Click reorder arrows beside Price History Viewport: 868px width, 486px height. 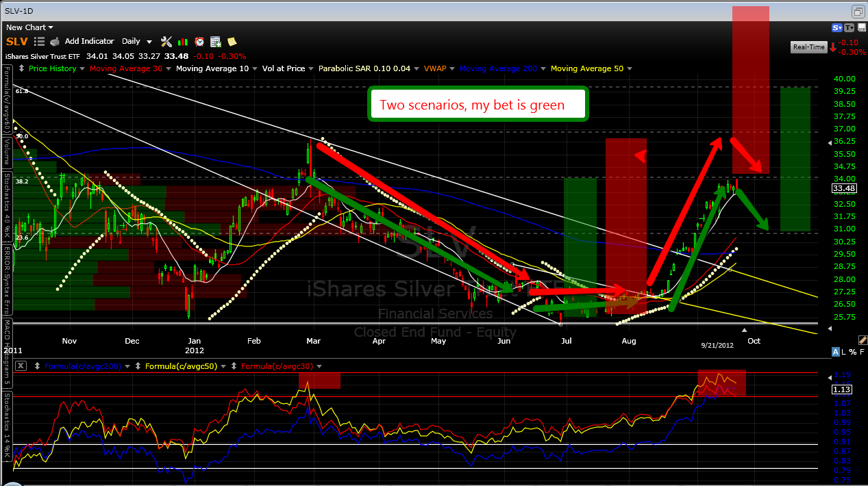tap(21, 68)
